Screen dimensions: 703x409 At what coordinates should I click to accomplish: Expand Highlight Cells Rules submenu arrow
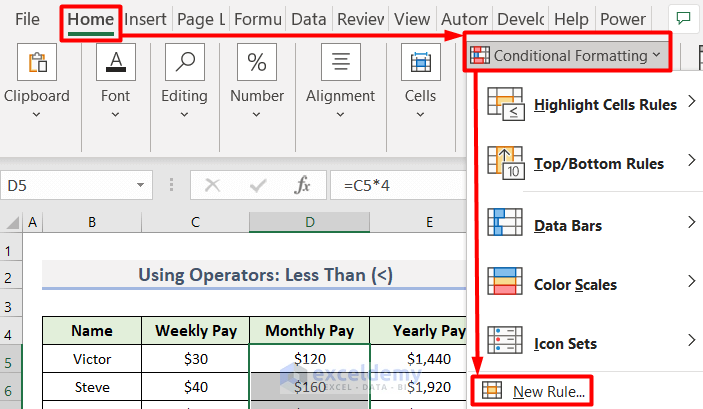pos(692,101)
